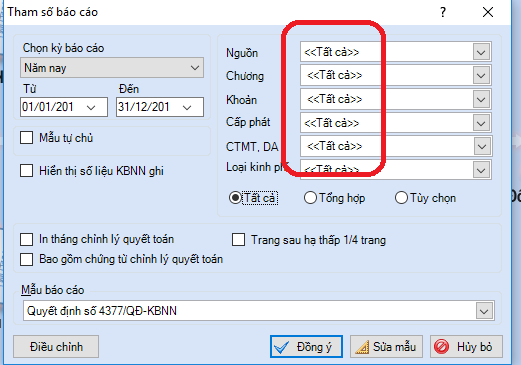The width and height of the screenshot is (521, 365).
Task: Expand the Khoản dropdown arrow
Action: click(481, 99)
